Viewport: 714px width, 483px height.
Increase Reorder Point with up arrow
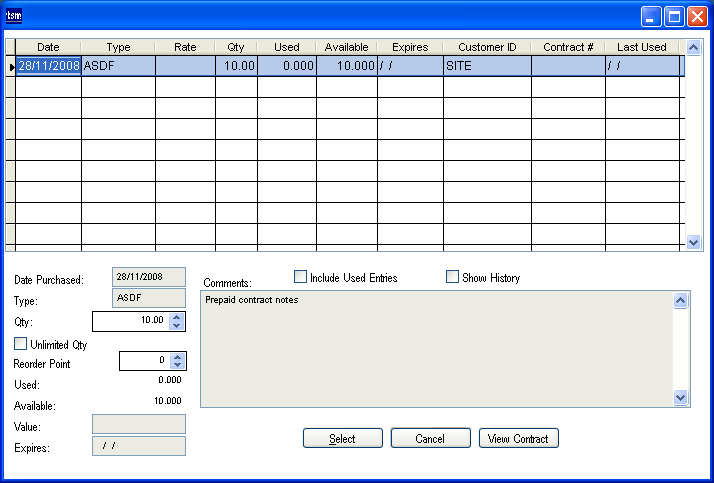coord(177,356)
